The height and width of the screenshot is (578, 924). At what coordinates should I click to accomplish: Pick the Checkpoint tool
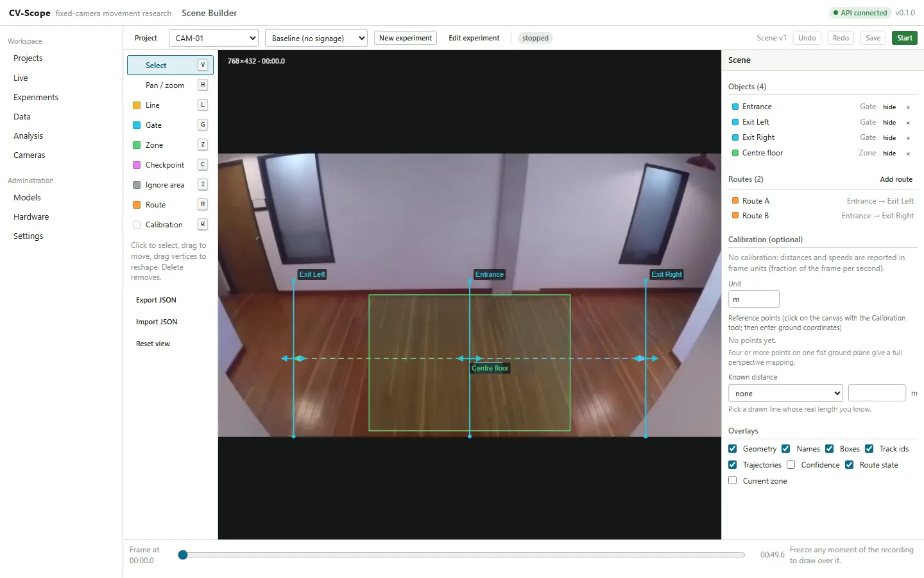[x=170, y=165]
